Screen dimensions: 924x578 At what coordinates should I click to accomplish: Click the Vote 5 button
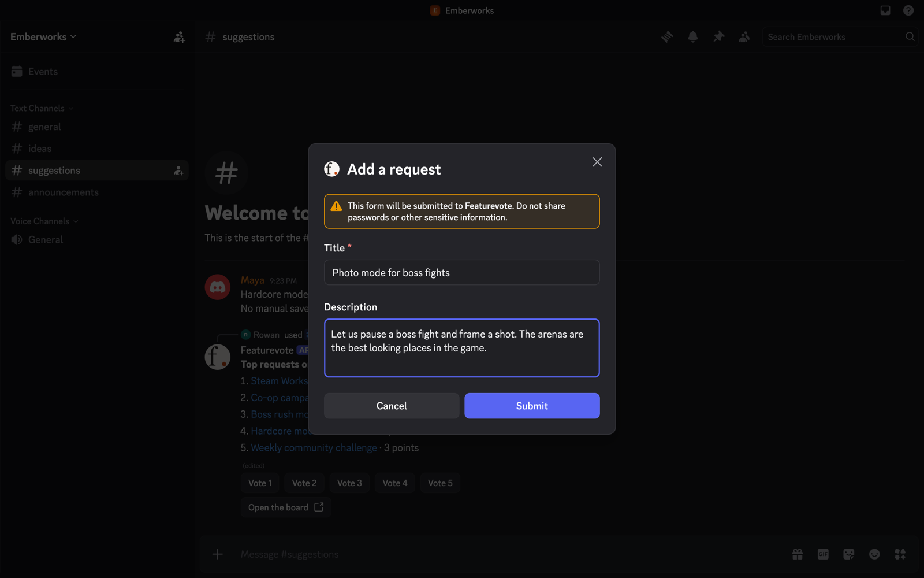tap(440, 483)
